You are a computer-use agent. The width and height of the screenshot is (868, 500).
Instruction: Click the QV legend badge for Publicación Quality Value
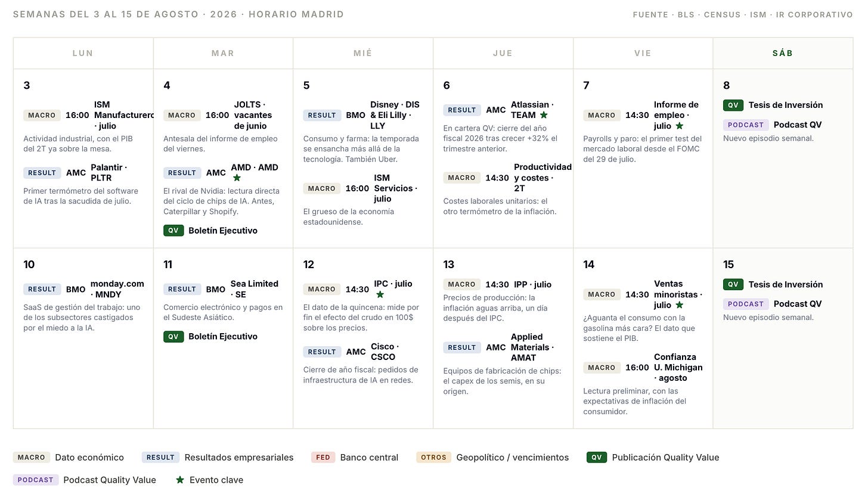597,458
